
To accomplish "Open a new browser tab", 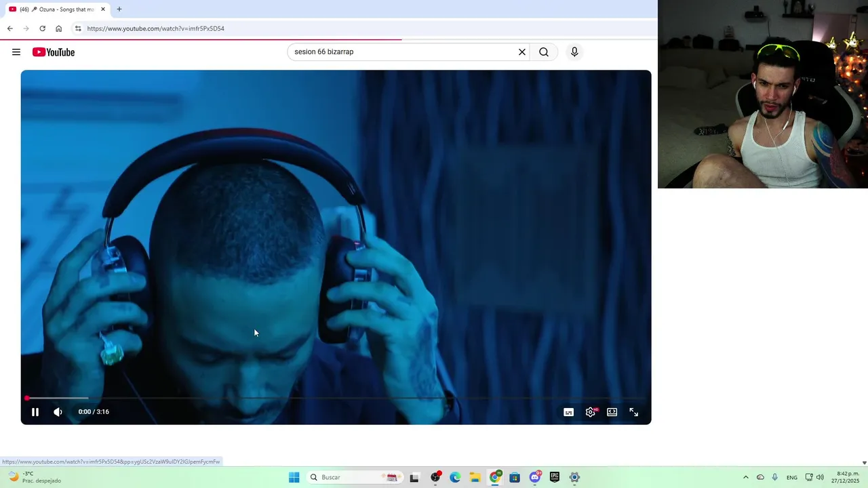I will 119,9.
